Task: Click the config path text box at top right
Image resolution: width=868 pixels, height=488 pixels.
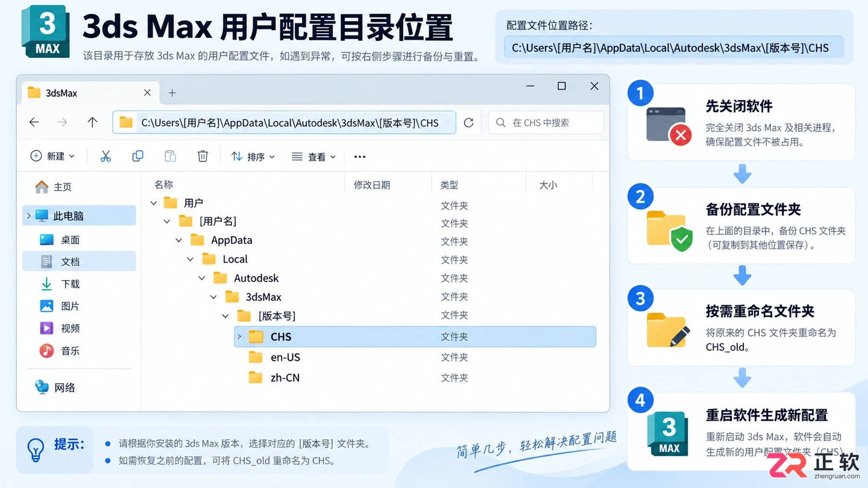Action: (x=674, y=48)
